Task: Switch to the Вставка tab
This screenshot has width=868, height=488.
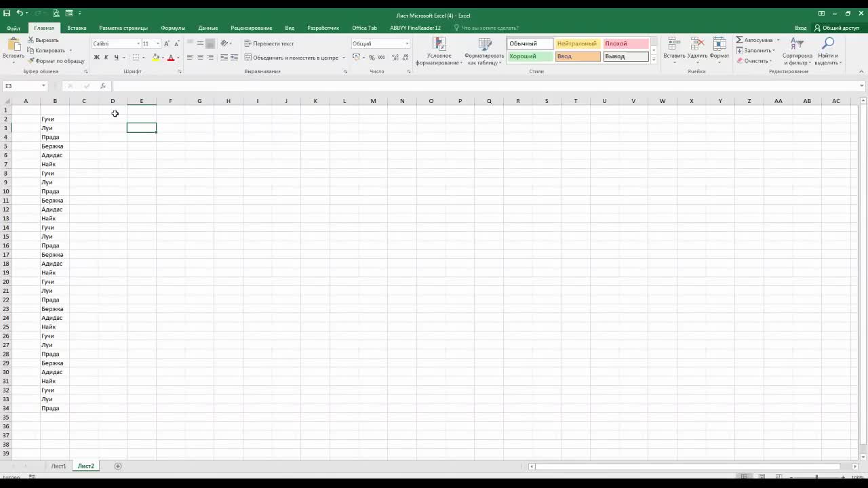Action: 77,28
